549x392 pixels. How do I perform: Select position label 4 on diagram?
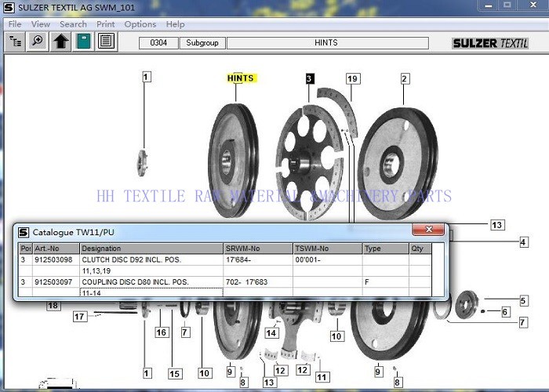click(x=523, y=242)
